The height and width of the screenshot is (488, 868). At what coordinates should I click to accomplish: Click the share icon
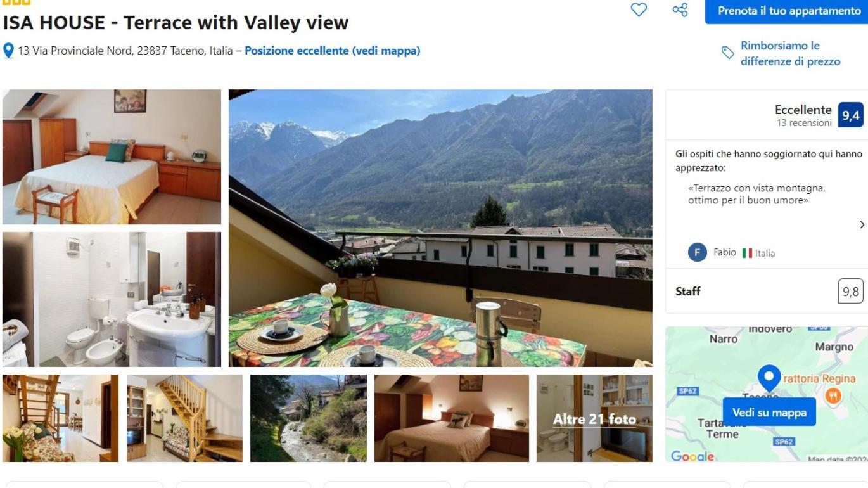[680, 10]
